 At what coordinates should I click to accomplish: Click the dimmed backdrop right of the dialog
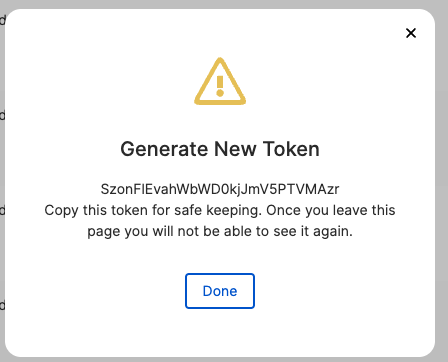coord(442,181)
